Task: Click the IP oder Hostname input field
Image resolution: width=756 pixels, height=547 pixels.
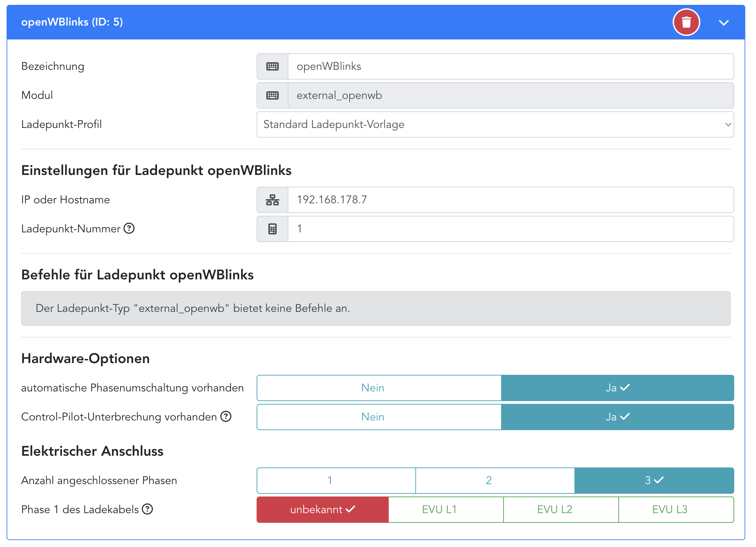Action: (x=510, y=200)
